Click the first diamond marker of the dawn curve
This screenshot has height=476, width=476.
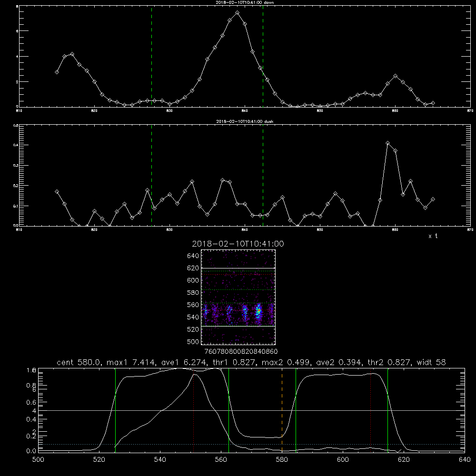pyautogui.click(x=57, y=72)
